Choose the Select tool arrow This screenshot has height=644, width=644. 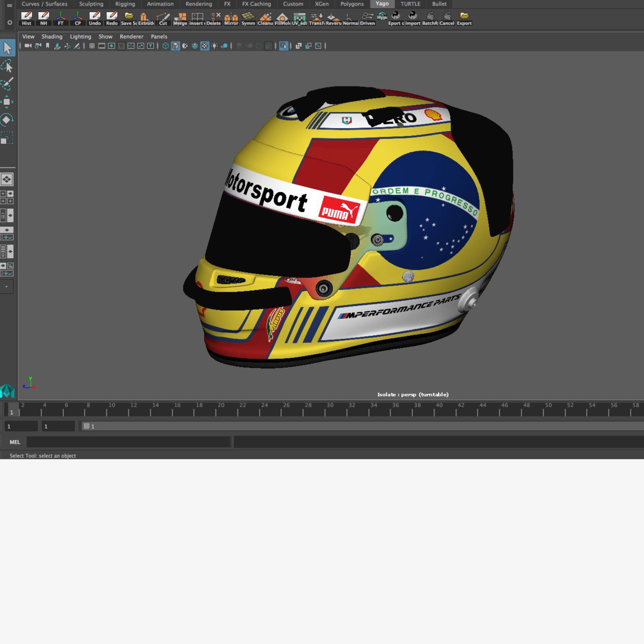click(x=7, y=48)
